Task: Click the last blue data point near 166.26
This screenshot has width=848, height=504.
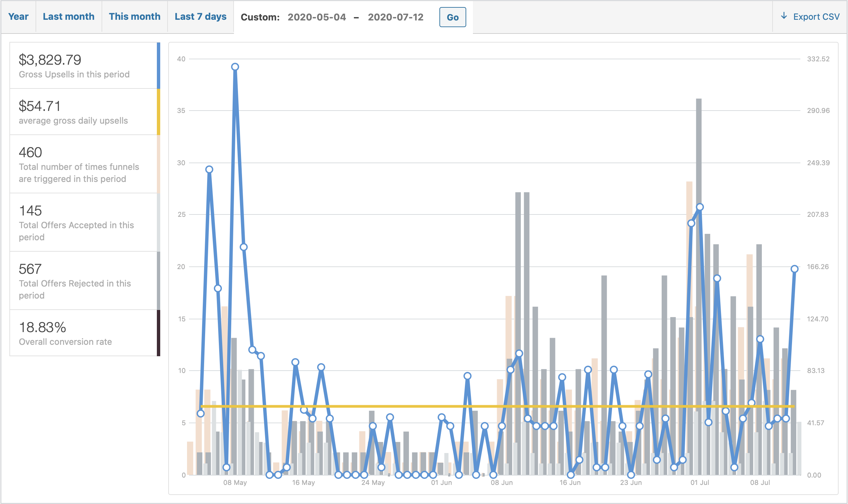Action: click(x=794, y=269)
